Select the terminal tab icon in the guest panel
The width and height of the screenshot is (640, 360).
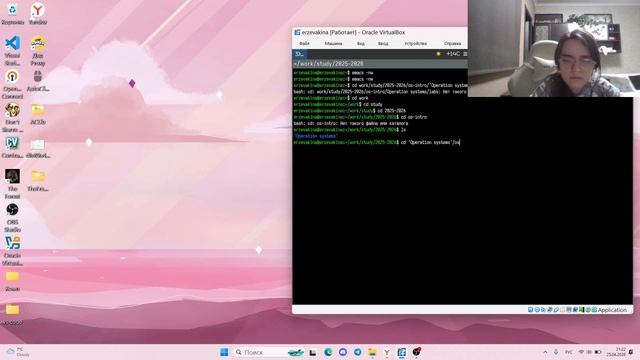coord(299,54)
